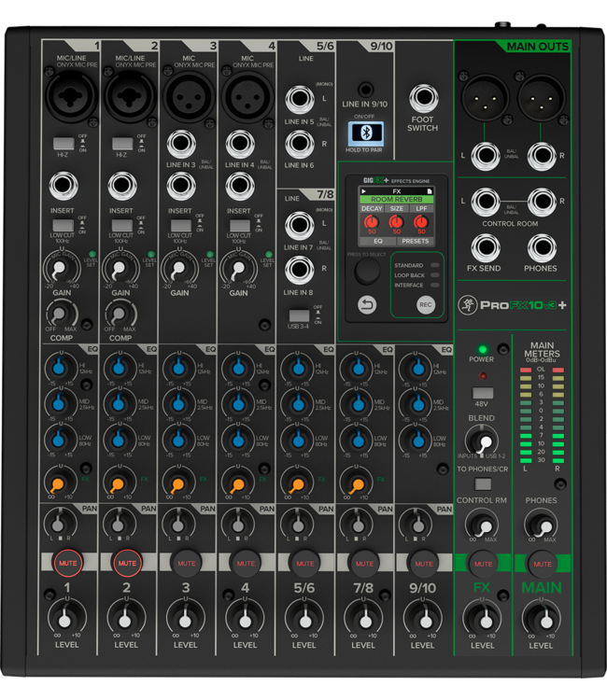607x700 pixels.
Task: Click the LINE IN 8 right jack
Action: point(299,270)
